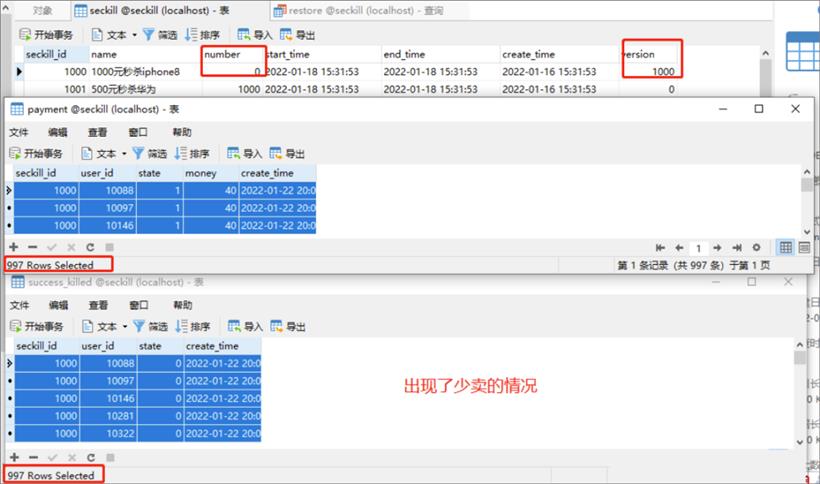Switch to grid view in payment window

pyautogui.click(x=785, y=248)
